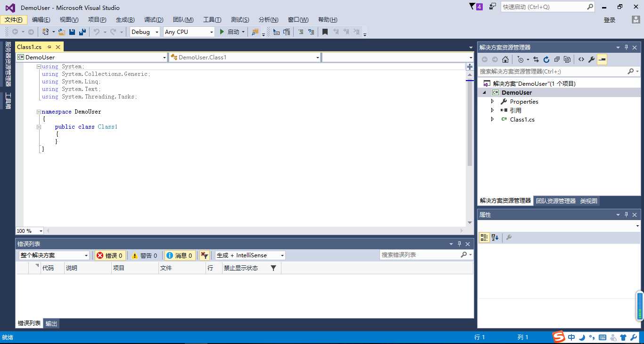The width and height of the screenshot is (644, 344).
Task: Open the Any CPU platform dropdown
Action: (189, 32)
